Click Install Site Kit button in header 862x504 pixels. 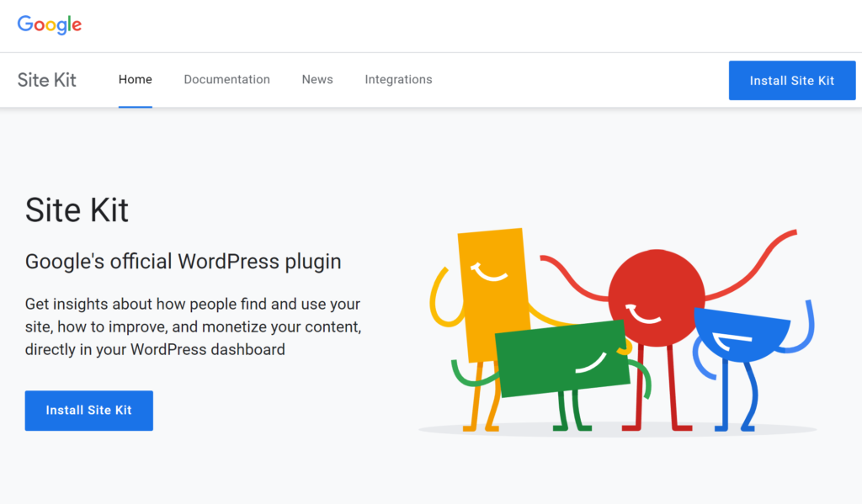[x=792, y=80]
